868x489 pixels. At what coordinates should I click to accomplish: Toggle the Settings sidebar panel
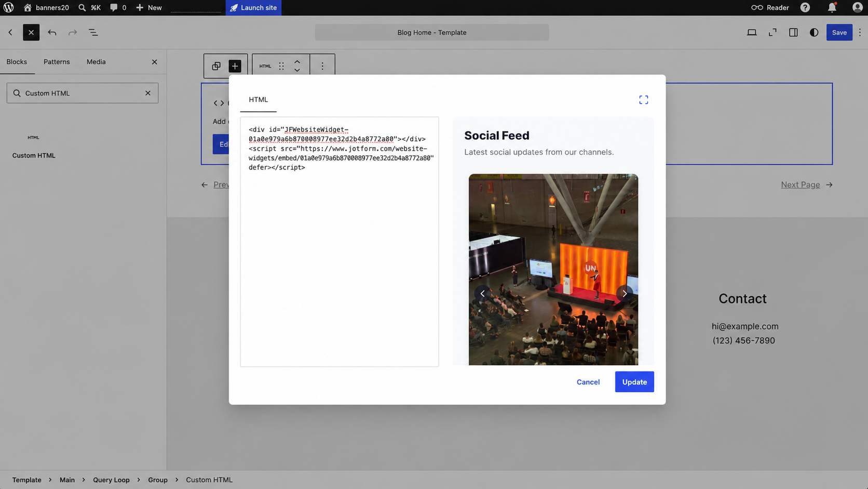pyautogui.click(x=793, y=32)
